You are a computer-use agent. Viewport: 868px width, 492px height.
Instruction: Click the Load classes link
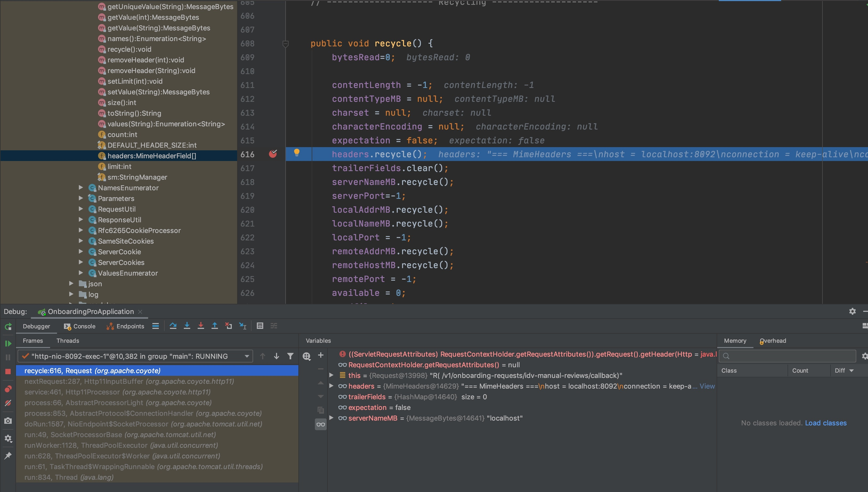826,423
